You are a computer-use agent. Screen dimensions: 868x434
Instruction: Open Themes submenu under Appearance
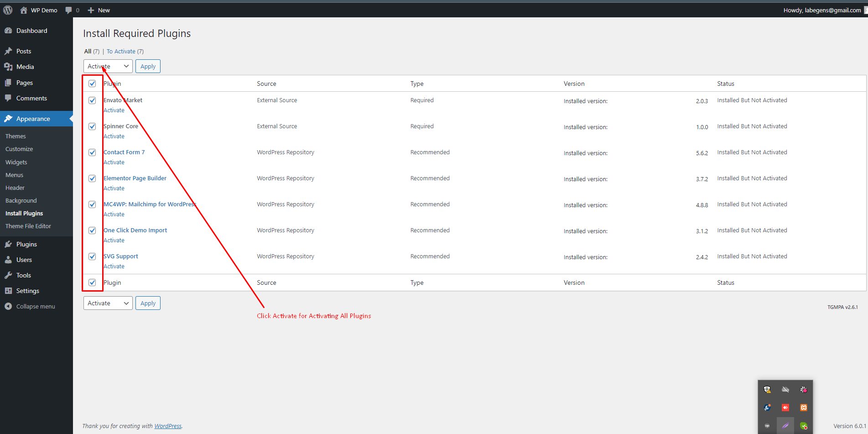pos(16,136)
